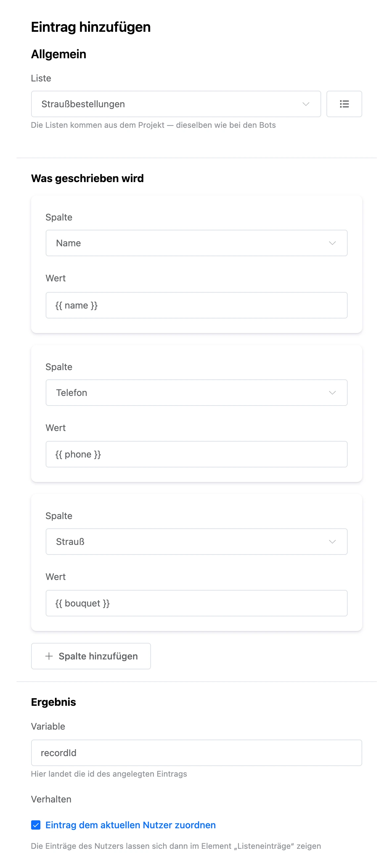Viewport: 392px width, 868px height.
Task: Click the plus icon in Spalte hinzufügen
Action: tap(49, 656)
